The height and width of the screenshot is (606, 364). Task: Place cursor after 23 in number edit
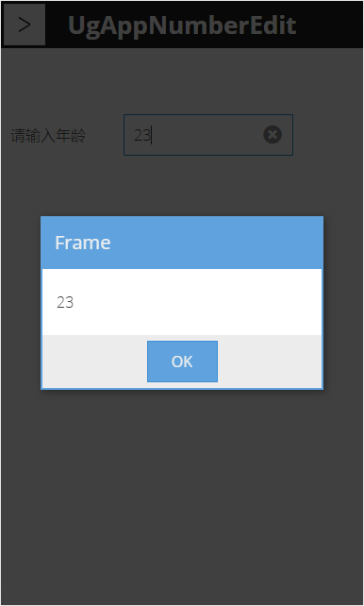coord(152,135)
